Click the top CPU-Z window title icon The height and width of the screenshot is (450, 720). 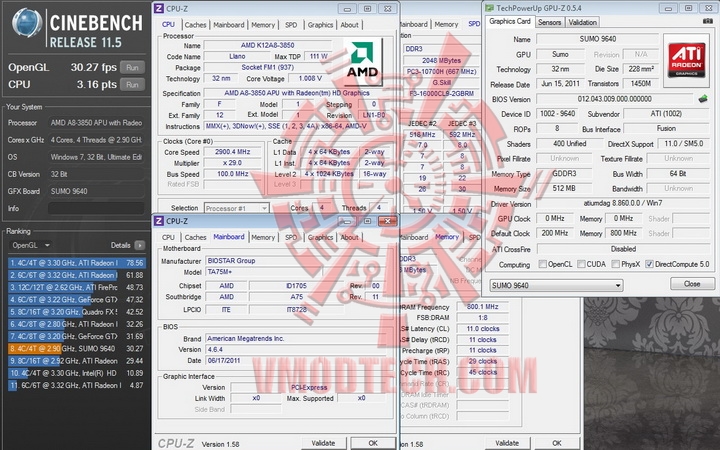(x=159, y=8)
